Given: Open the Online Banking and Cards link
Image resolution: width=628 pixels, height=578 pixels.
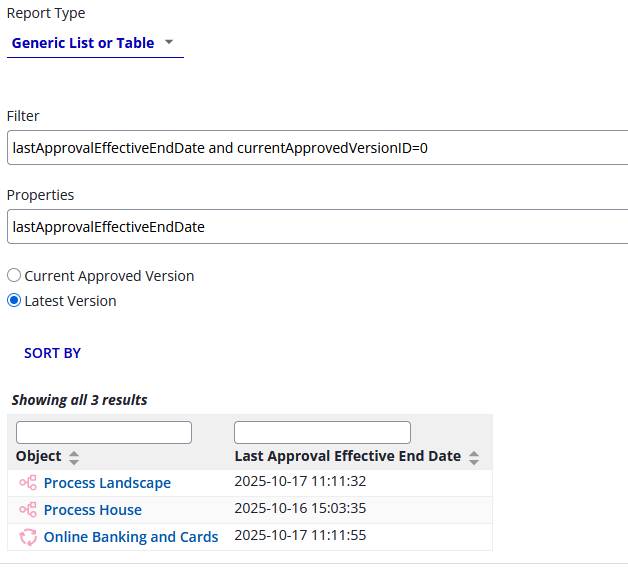Looking at the screenshot, I should pos(131,537).
